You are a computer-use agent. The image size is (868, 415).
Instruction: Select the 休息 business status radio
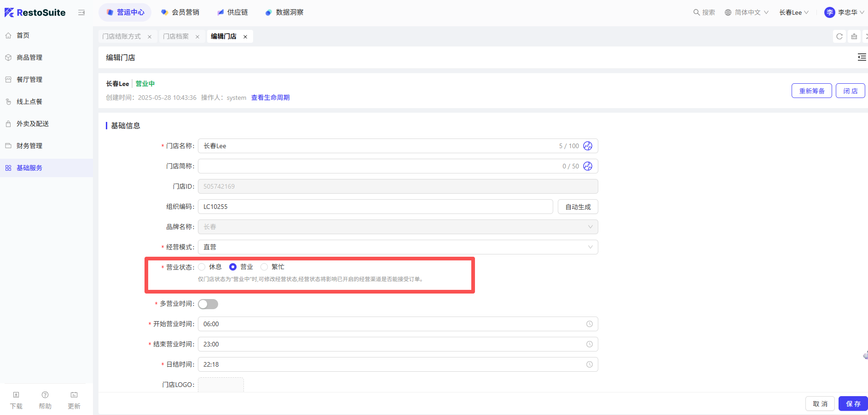click(x=202, y=267)
